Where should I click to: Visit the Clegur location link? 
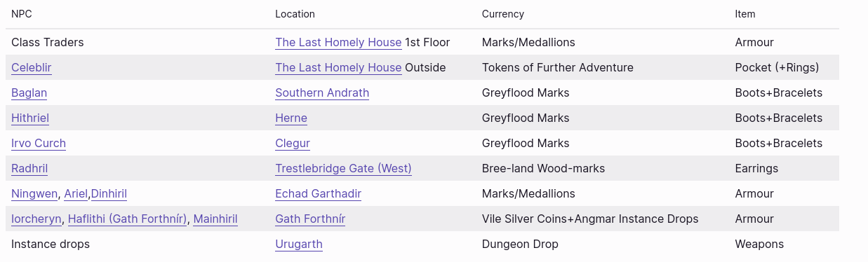click(x=293, y=144)
